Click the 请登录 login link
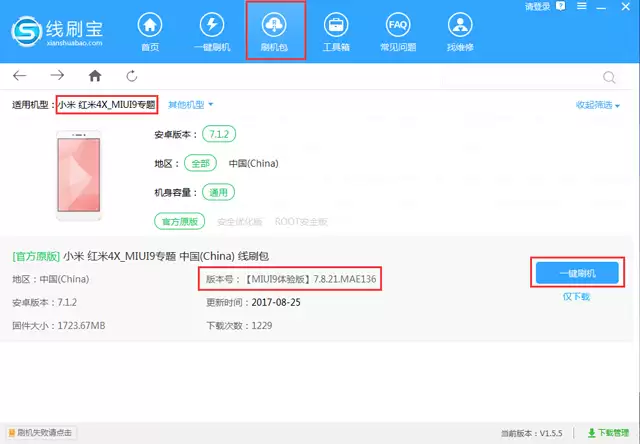 [537, 7]
